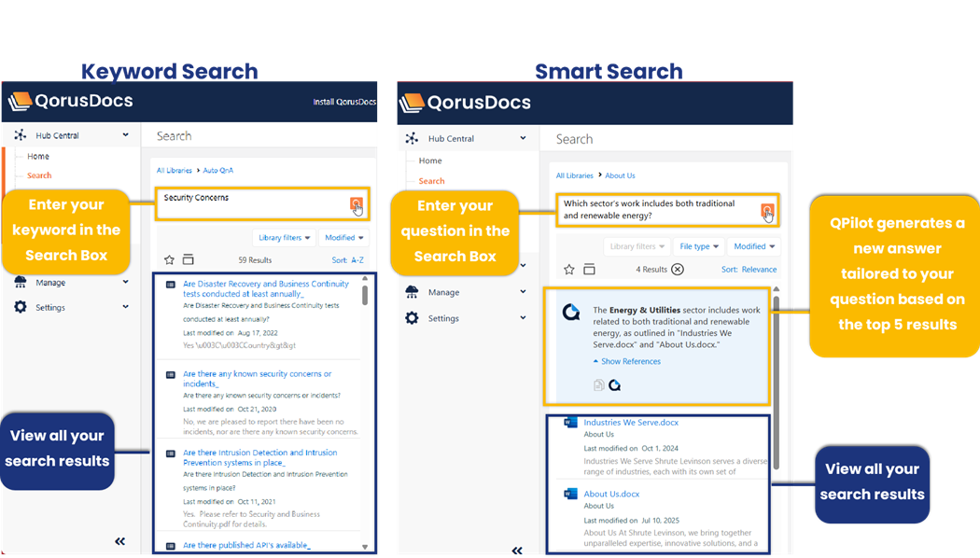Collapse the sidebar with the double-chevron in Smart Search panel
This screenshot has width=980, height=558.
(x=517, y=551)
